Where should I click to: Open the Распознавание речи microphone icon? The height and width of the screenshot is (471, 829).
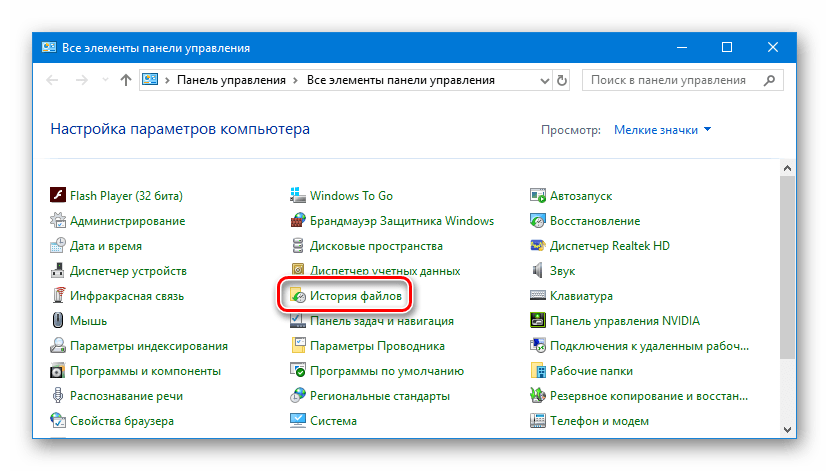point(58,395)
